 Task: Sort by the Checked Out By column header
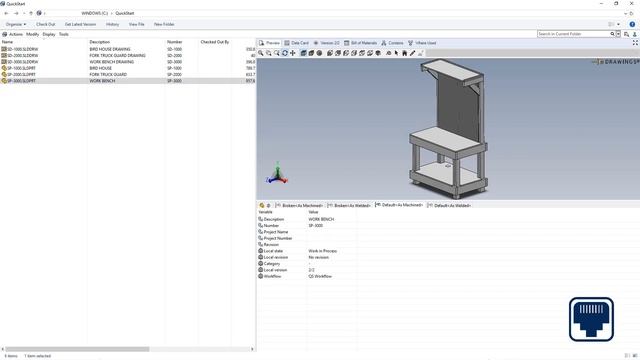(x=215, y=42)
